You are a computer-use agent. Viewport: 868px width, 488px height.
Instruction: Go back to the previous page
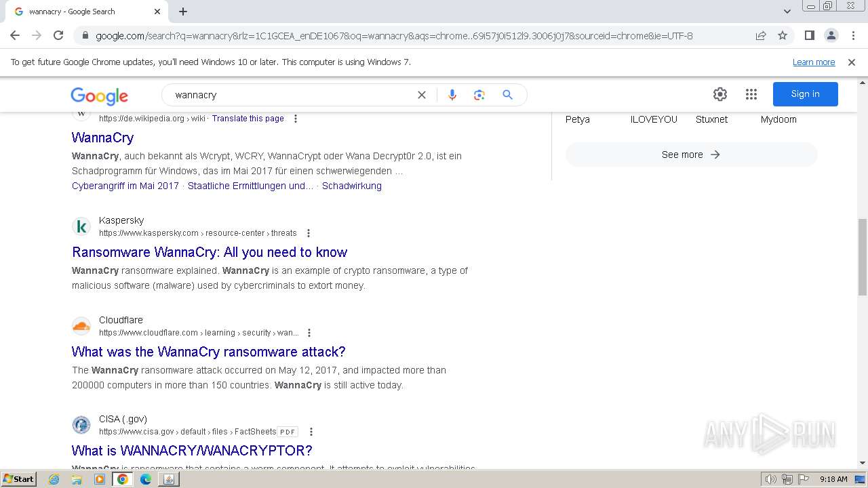(15, 35)
